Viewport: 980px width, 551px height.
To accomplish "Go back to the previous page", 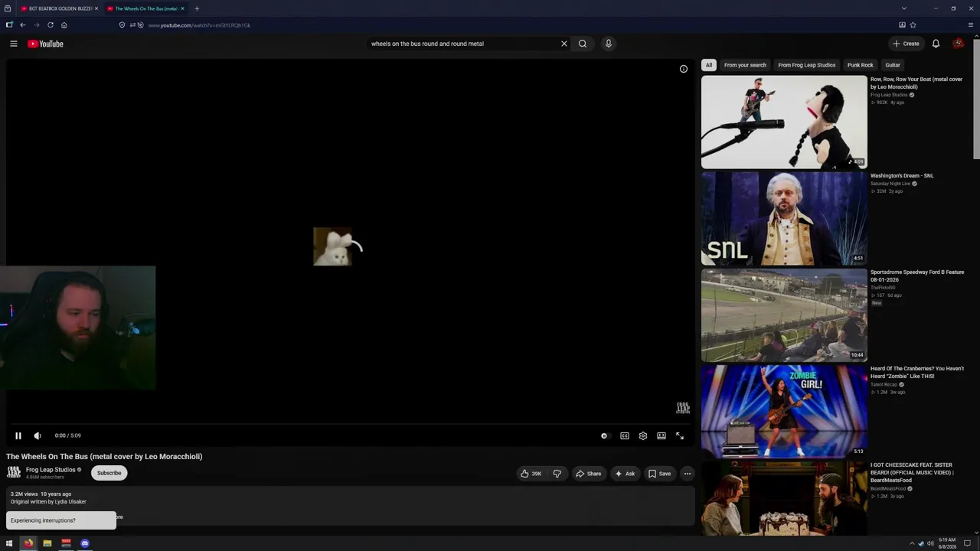I will click(23, 25).
